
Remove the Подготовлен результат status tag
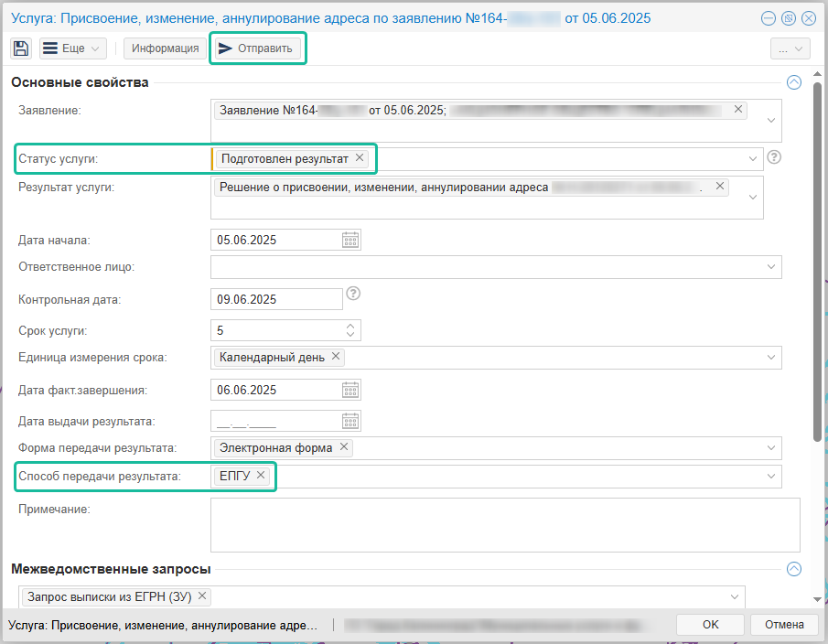(x=360, y=158)
